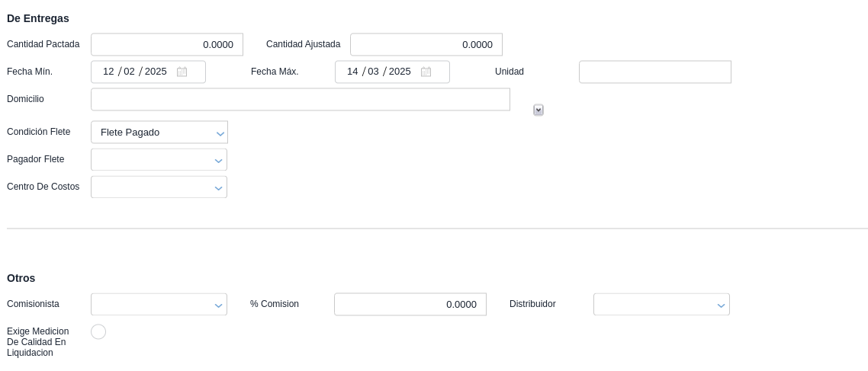
Task: Focus the Unidad text field
Action: 654,72
